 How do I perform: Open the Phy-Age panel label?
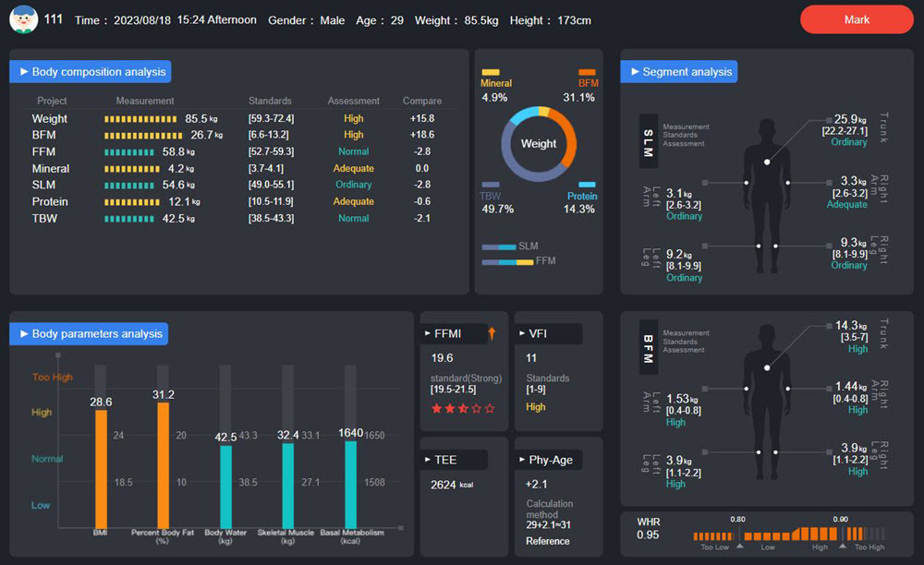coord(549,460)
